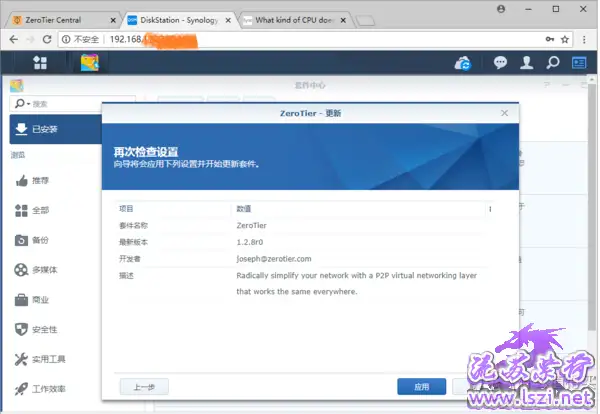Go back in browser history
The height and width of the screenshot is (414, 600).
14,39
